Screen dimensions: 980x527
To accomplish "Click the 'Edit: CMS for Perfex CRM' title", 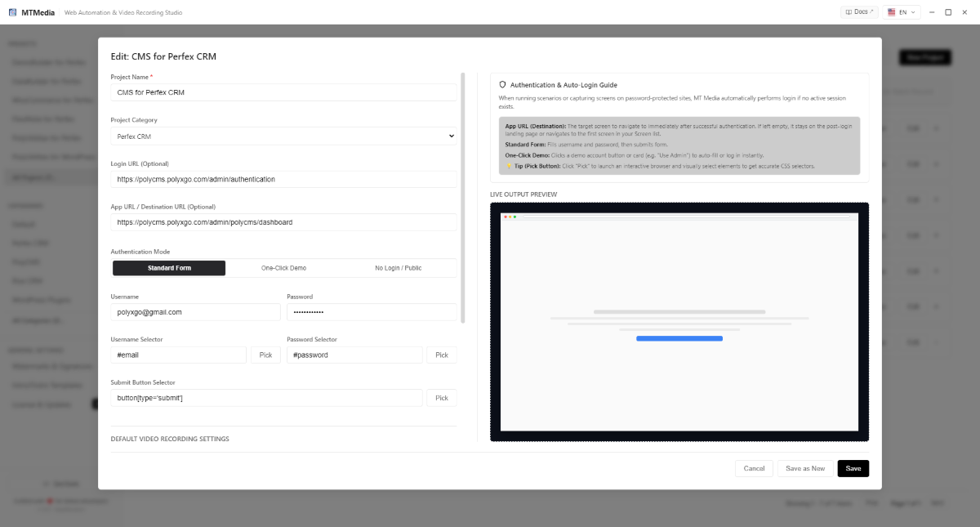I will pyautogui.click(x=163, y=57).
